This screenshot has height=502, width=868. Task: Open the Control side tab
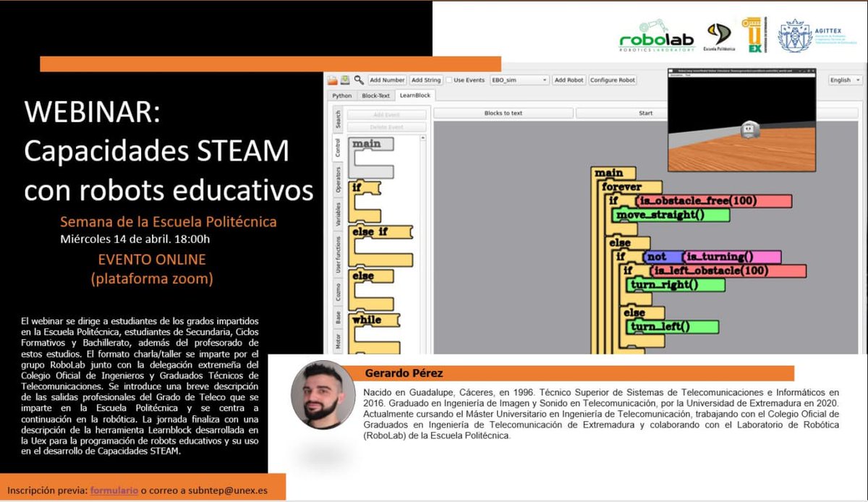pos(337,148)
